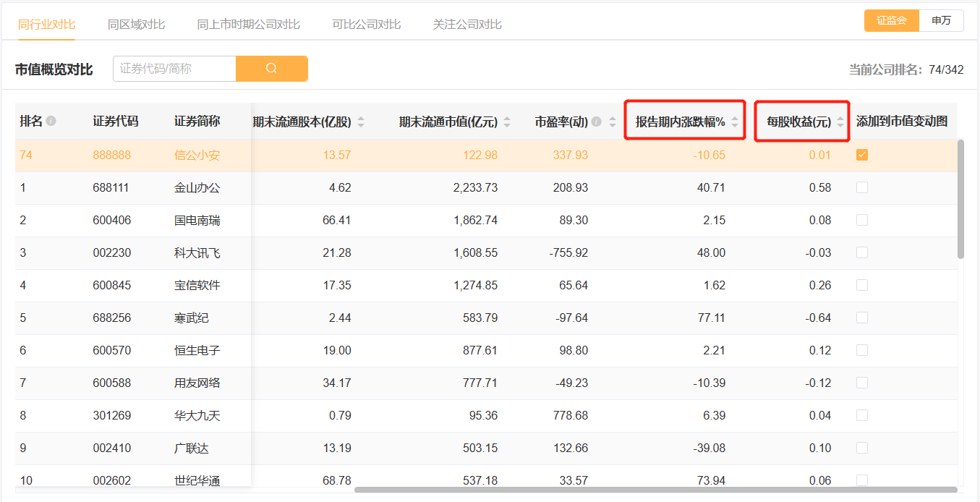Click the stock code 600406

click(112, 220)
